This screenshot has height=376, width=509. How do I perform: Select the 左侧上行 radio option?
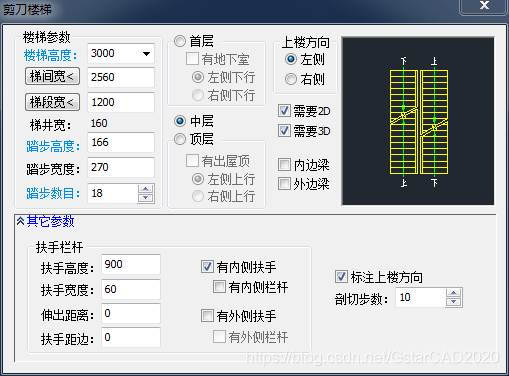tap(198, 179)
